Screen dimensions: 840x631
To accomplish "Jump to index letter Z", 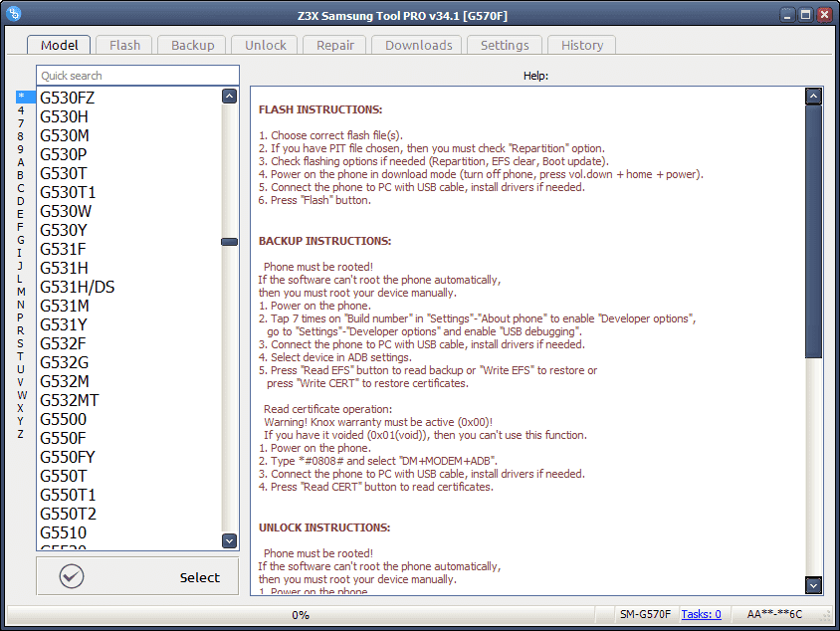I will (20, 434).
